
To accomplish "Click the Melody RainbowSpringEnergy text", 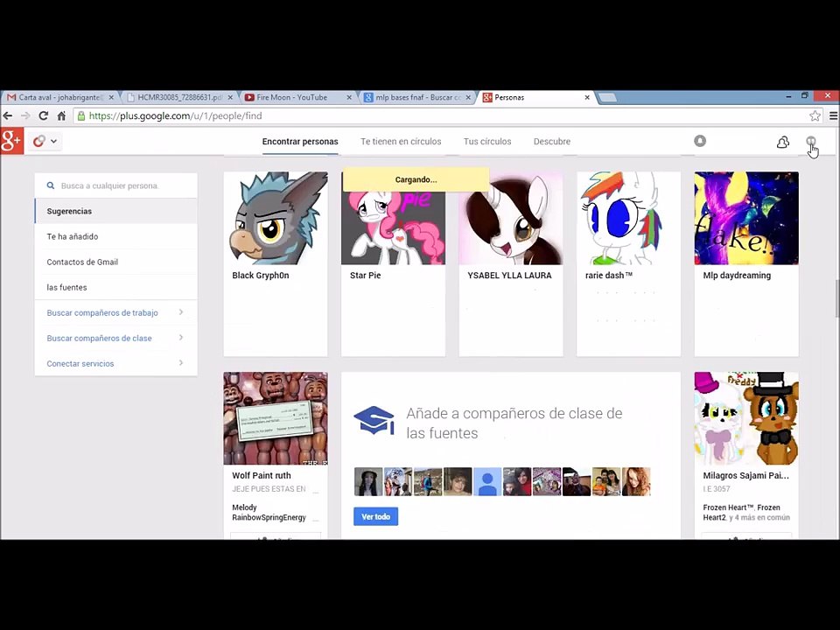I will 269,512.
